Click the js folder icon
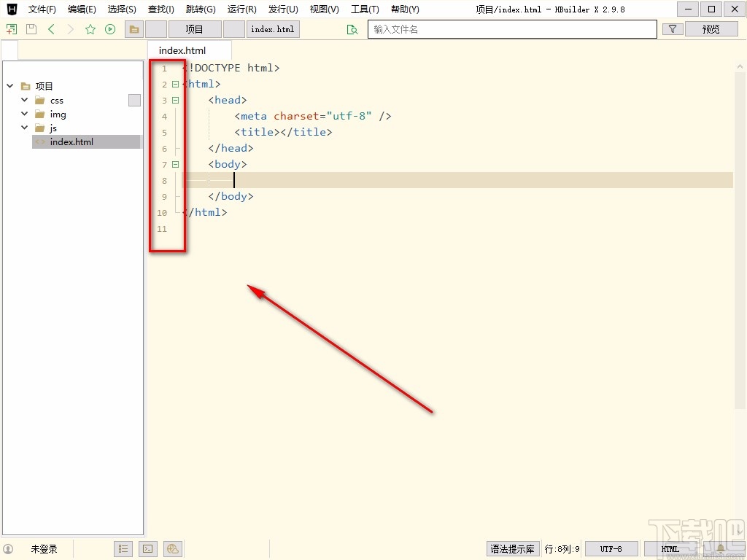Screen dimensions: 747x560 point(40,128)
